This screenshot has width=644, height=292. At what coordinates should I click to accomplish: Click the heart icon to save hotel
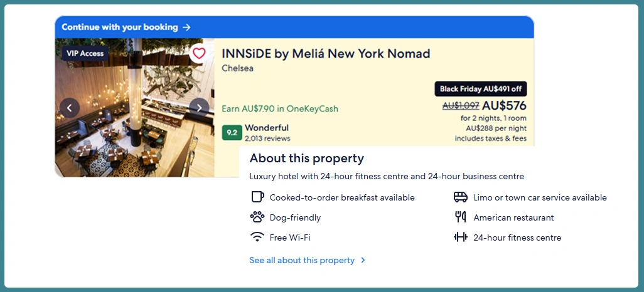tap(199, 53)
